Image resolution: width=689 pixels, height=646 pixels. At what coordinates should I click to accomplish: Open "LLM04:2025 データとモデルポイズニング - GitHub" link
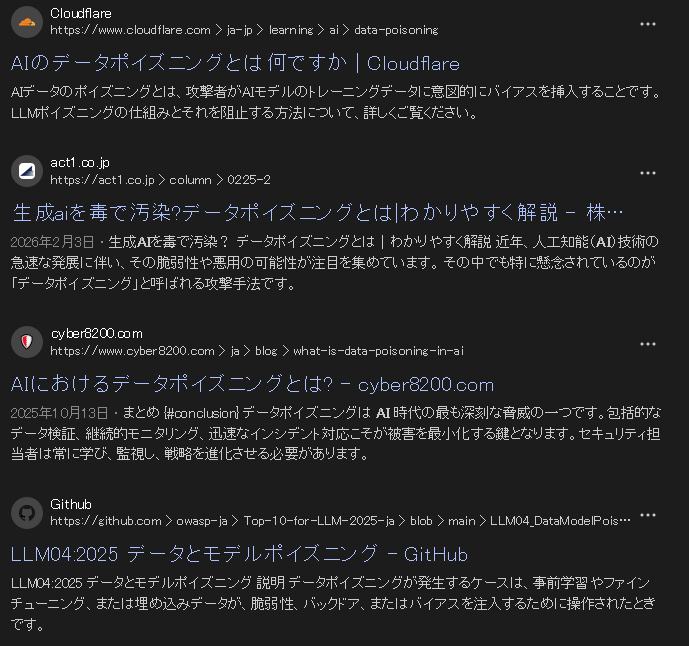[x=239, y=554]
